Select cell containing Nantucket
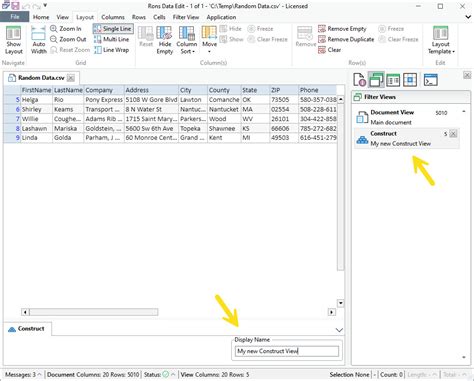The width and height of the screenshot is (474, 381). [x=224, y=109]
